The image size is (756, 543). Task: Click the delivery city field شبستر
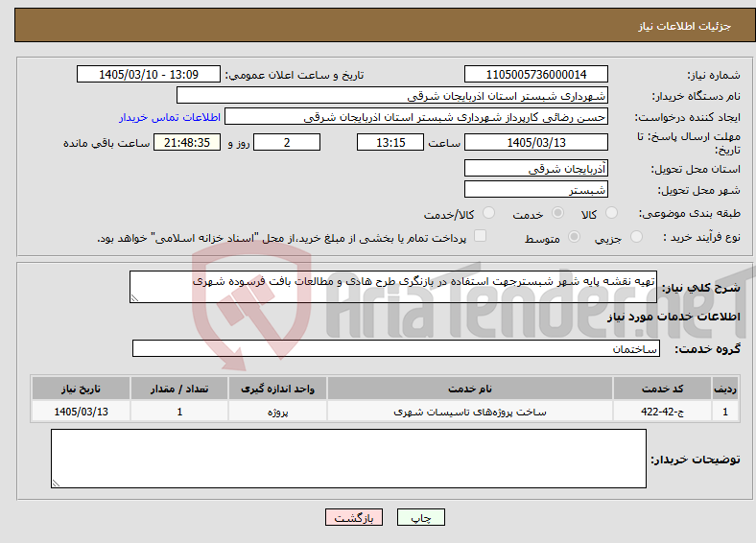click(535, 189)
